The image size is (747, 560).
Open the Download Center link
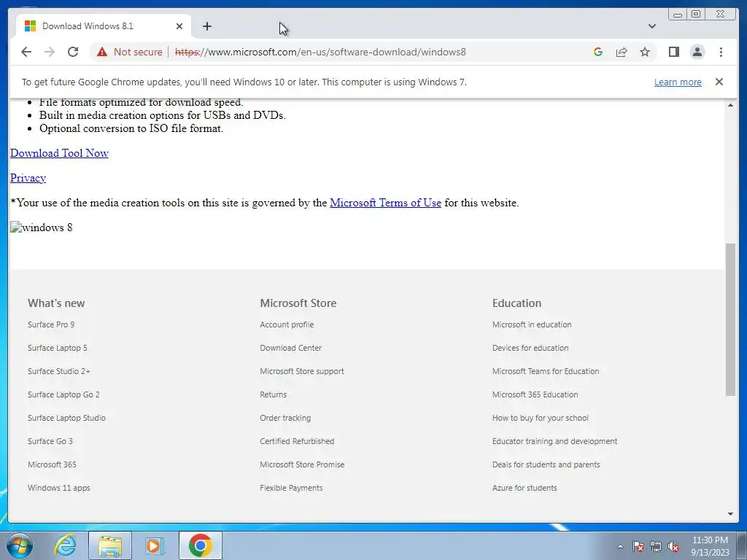tap(290, 348)
